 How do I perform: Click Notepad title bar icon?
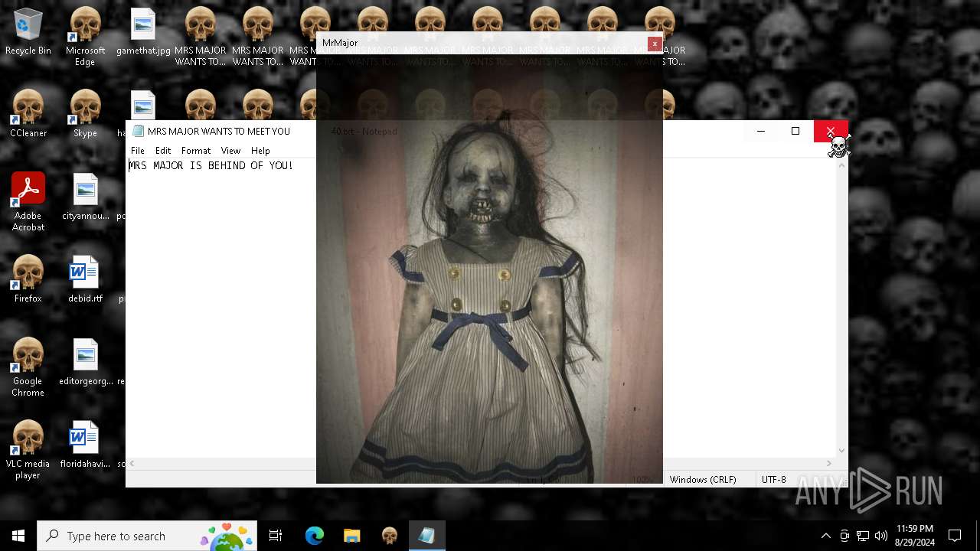click(138, 131)
